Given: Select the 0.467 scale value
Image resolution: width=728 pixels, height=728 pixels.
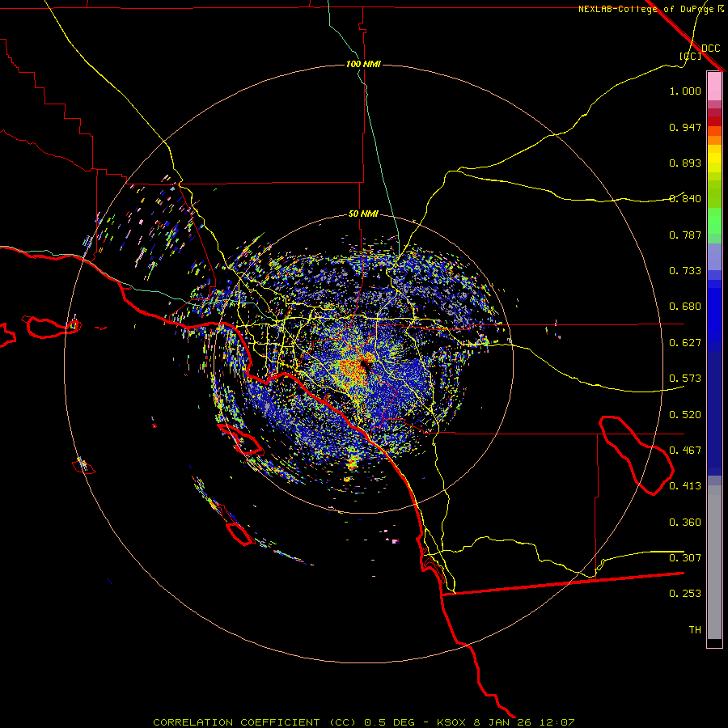Looking at the screenshot, I should (x=685, y=451).
